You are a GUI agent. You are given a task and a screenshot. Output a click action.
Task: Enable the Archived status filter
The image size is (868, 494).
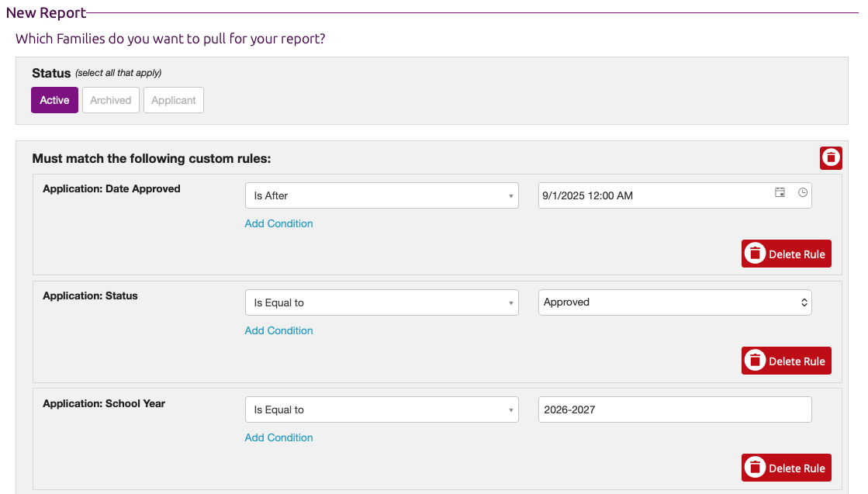point(111,100)
